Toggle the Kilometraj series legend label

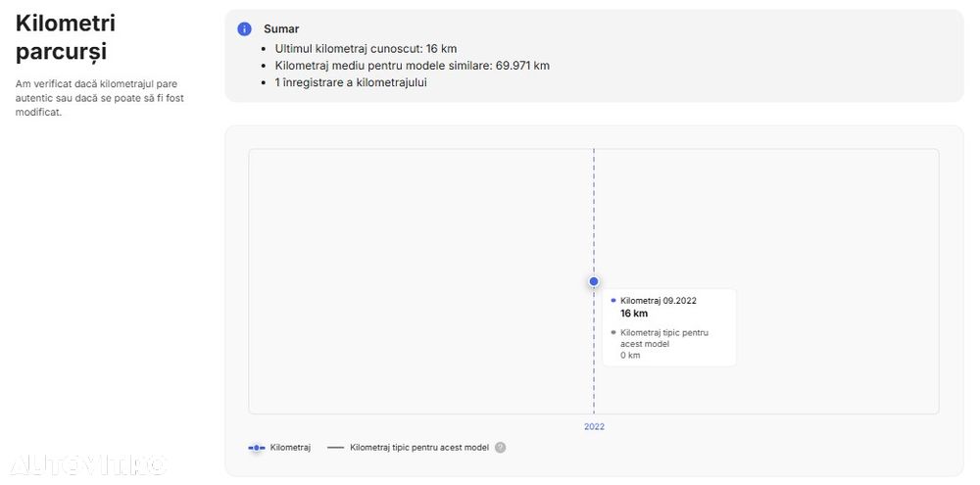(290, 448)
